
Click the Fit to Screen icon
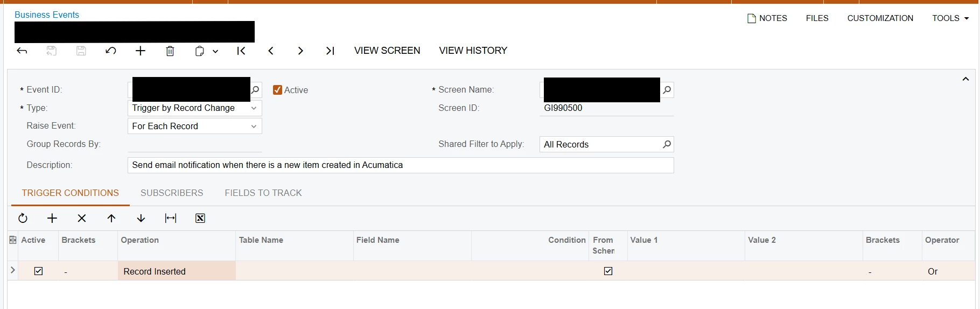pos(171,218)
